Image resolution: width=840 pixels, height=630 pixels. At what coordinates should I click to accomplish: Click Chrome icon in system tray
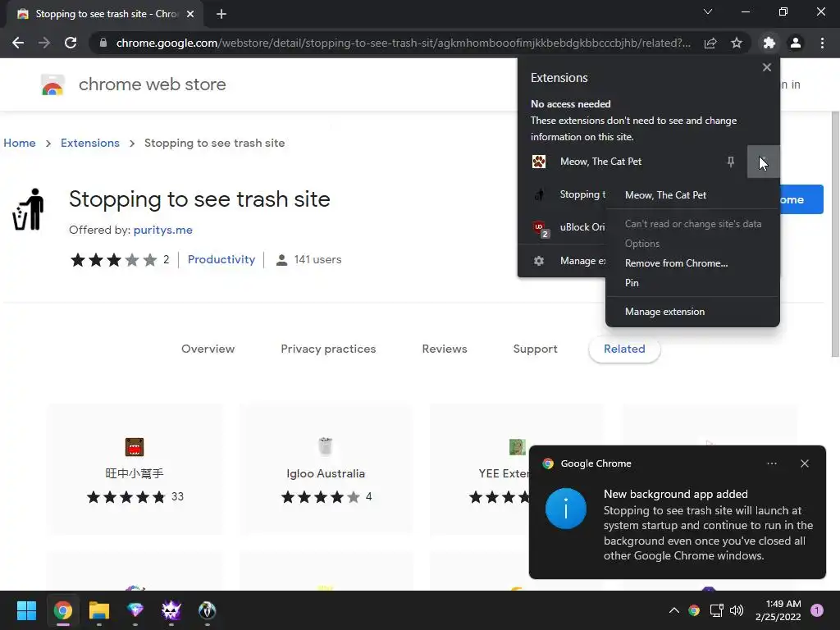[x=694, y=610]
